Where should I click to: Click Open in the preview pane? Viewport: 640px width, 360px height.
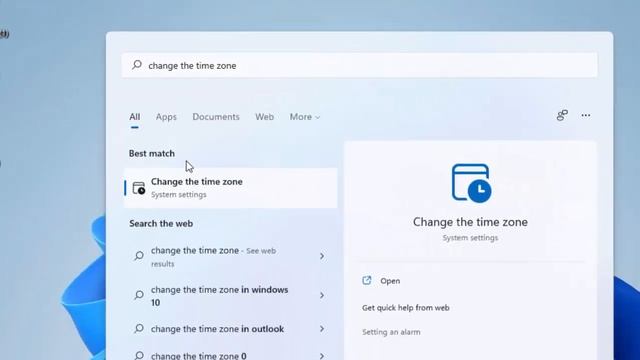click(390, 281)
